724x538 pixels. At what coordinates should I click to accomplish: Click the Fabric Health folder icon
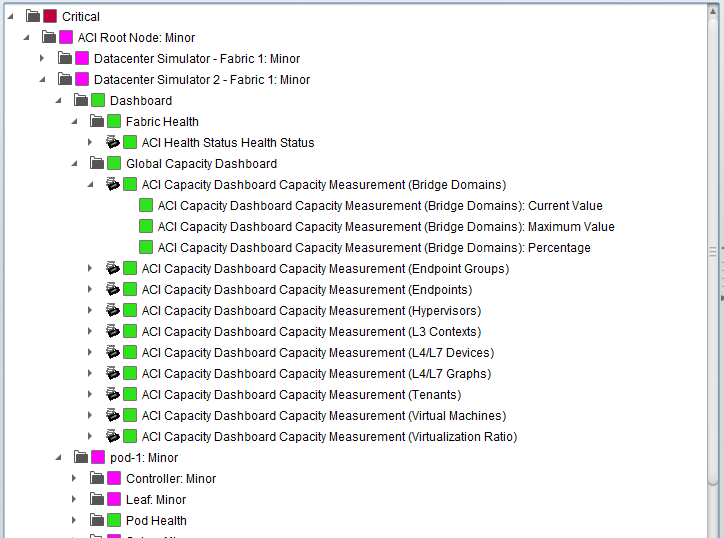point(97,121)
